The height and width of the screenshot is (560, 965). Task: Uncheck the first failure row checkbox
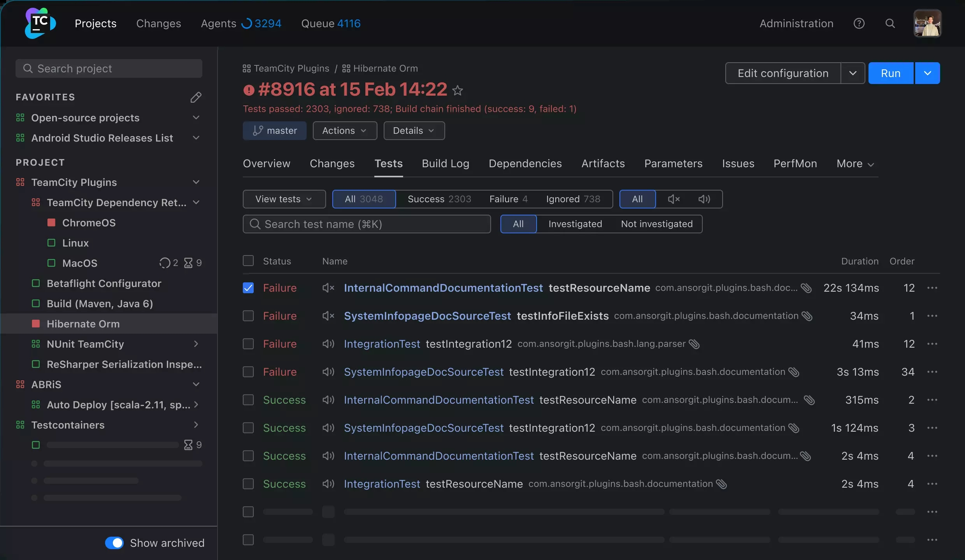(x=248, y=288)
